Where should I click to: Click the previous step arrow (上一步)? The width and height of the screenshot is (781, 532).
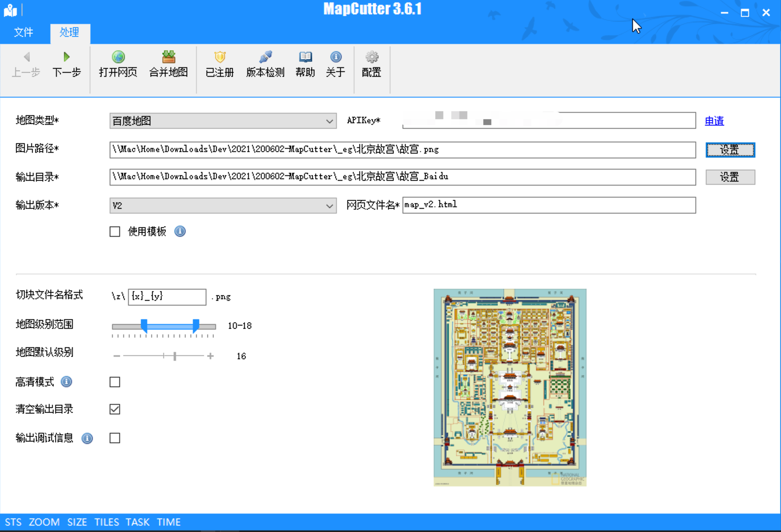coord(26,64)
